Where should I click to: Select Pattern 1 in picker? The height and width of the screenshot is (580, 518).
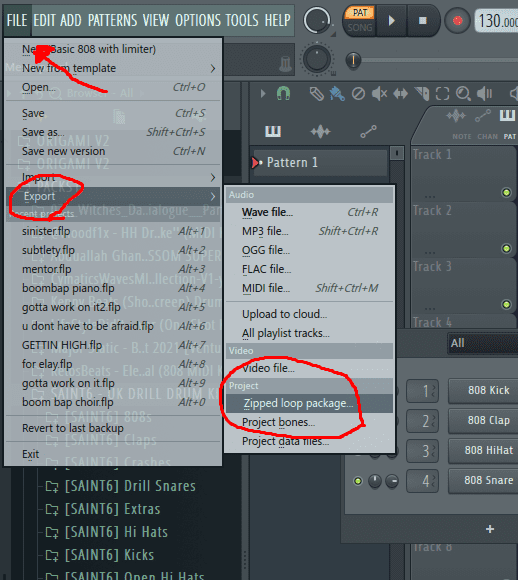(320, 162)
